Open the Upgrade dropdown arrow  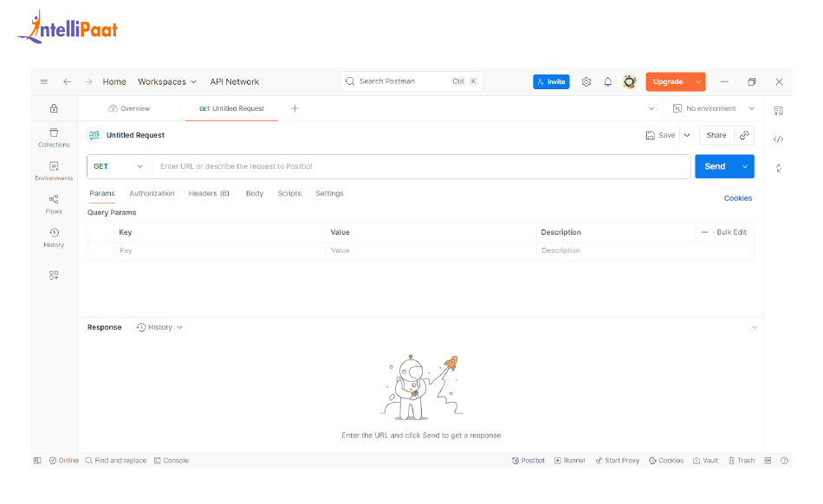[x=698, y=81]
